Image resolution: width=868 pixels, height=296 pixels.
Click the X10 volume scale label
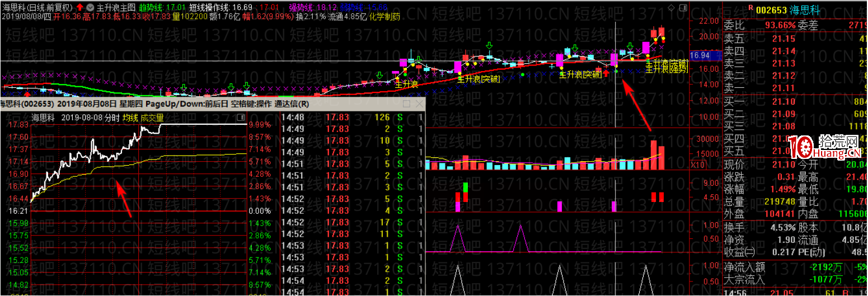click(x=698, y=165)
